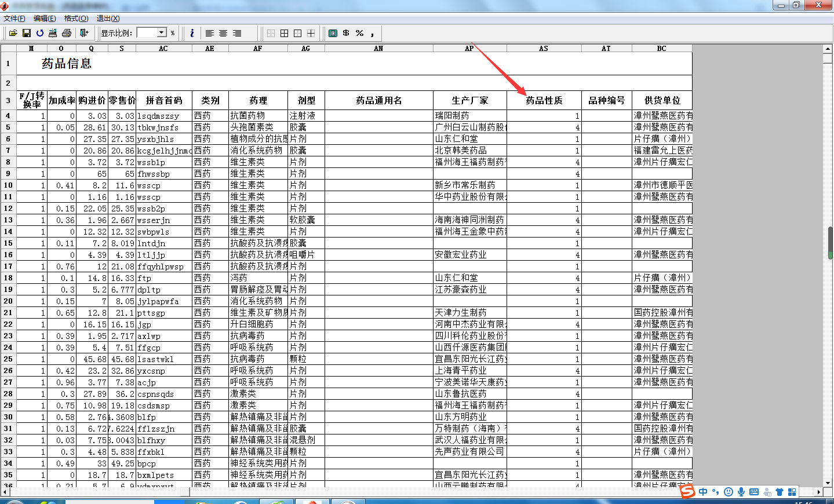The width and height of the screenshot is (834, 504).
Task: Click the horizontal scrollbar left arrow
Action: pos(5,492)
